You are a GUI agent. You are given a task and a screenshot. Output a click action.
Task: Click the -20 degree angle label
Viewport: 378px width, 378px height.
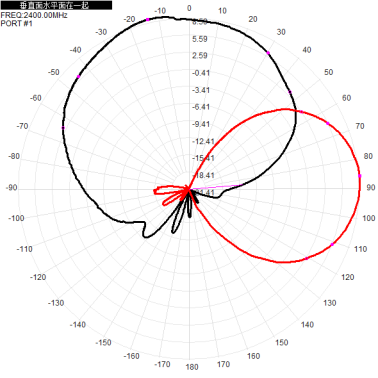point(129,19)
